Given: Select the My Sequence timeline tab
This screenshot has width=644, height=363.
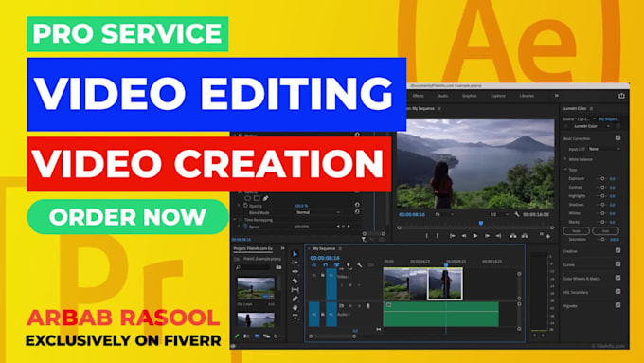Looking at the screenshot, I should click(324, 248).
